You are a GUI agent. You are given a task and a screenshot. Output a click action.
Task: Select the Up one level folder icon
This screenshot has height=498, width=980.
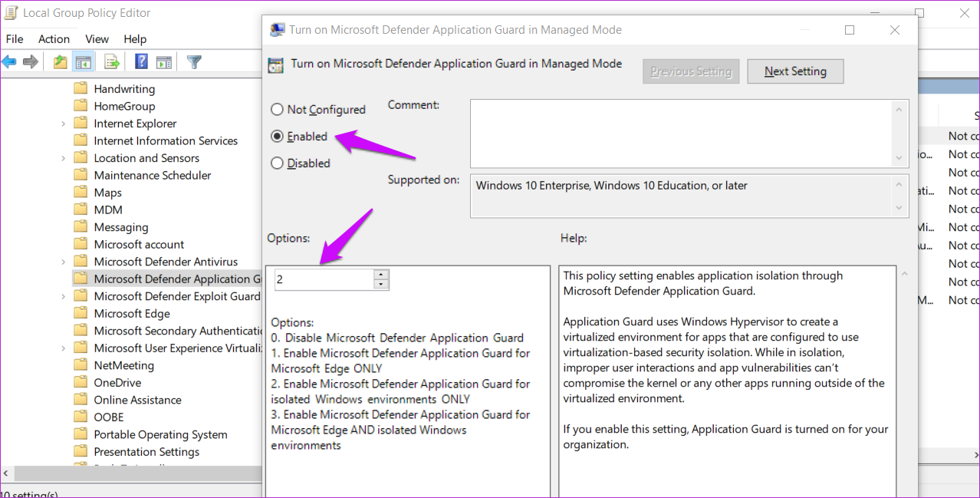coord(60,61)
